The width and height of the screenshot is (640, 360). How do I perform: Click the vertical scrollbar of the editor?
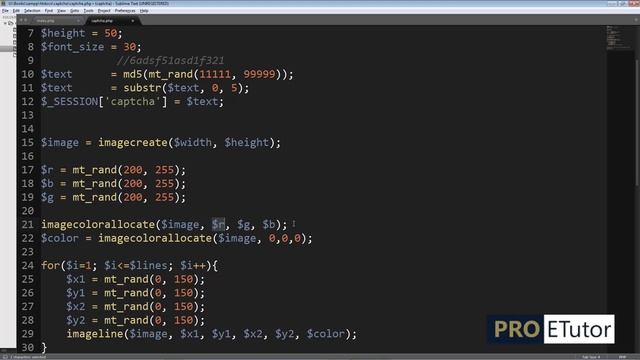click(x=637, y=122)
